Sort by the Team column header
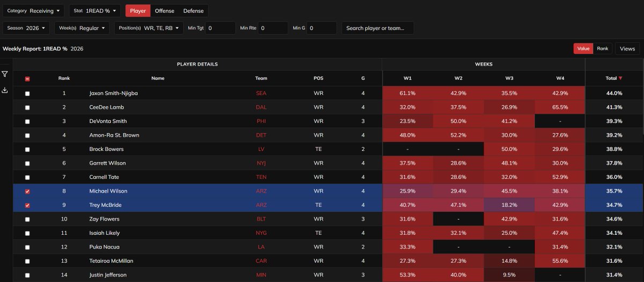644x282 pixels. 261,78
